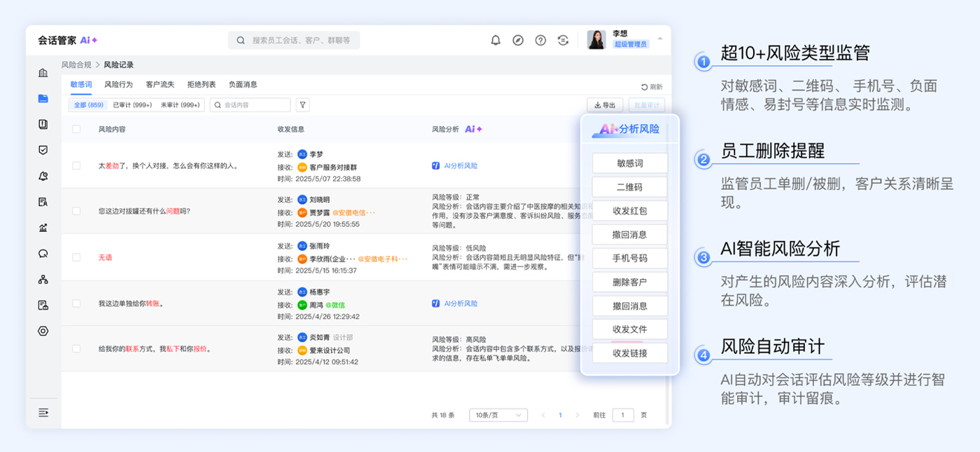Open the 客户流失 tab
The width and height of the screenshot is (980, 452).
pyautogui.click(x=160, y=85)
